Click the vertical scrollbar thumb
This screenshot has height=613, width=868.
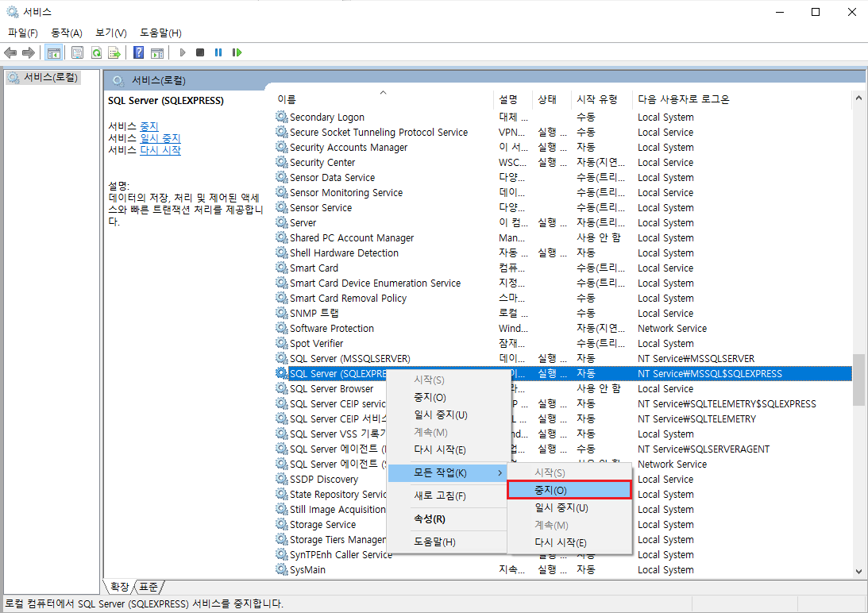coord(858,380)
